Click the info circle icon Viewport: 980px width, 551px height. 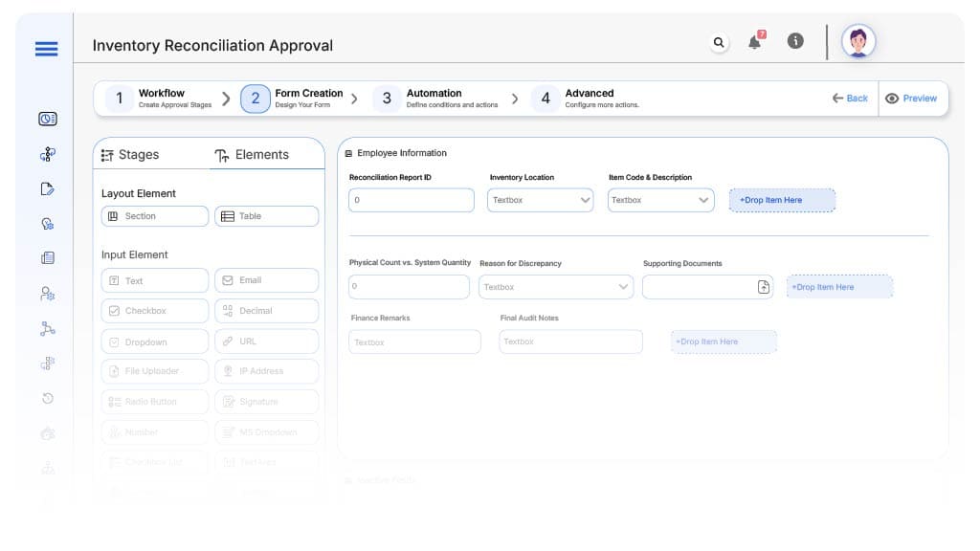[x=794, y=41]
